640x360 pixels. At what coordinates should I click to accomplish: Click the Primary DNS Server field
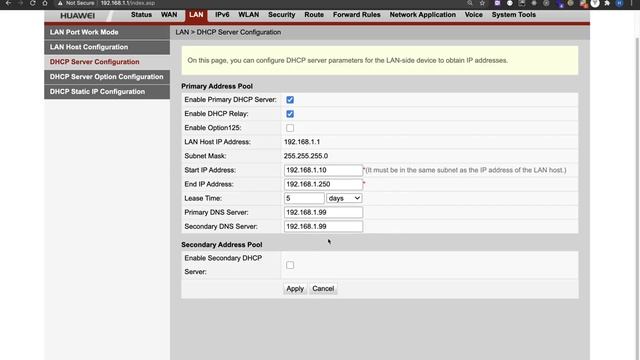coord(323,212)
